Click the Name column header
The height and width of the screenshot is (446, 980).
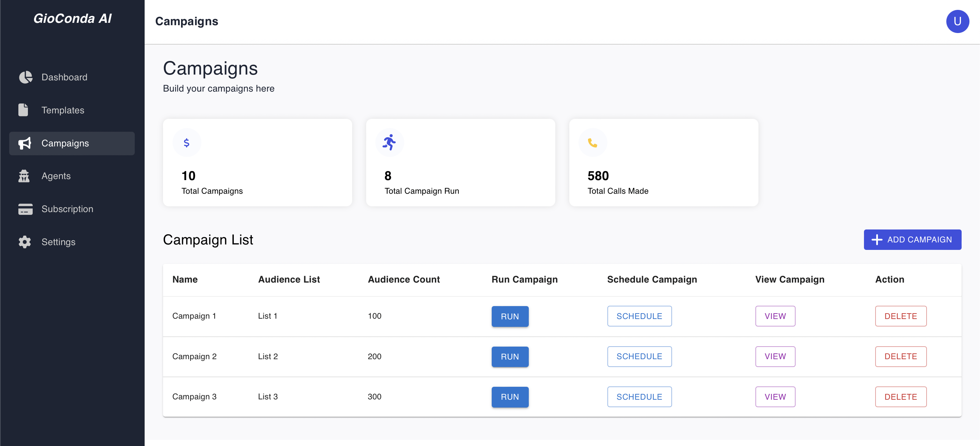[x=185, y=279]
